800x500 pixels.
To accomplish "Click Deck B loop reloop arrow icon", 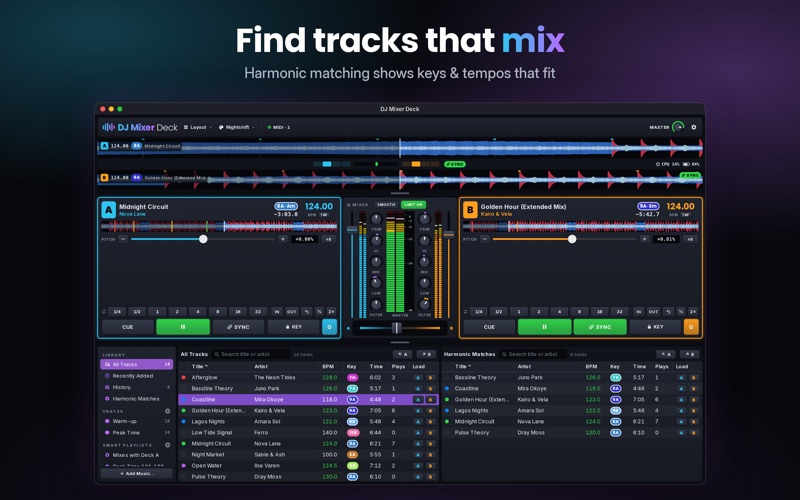I will [x=668, y=311].
